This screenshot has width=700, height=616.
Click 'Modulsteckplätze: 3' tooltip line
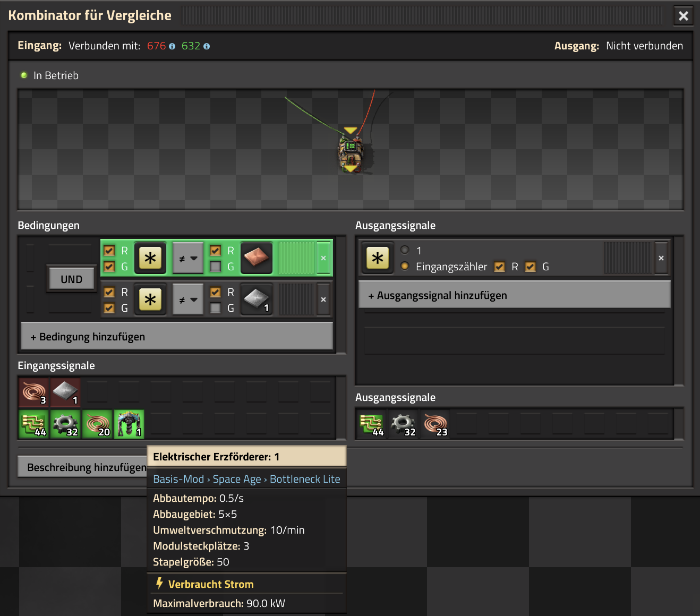pos(201,546)
